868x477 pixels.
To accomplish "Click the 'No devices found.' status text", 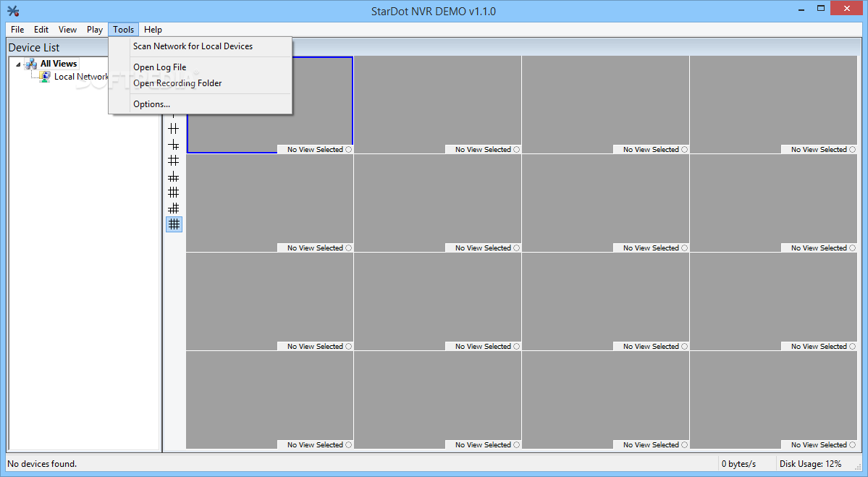I will click(42, 464).
